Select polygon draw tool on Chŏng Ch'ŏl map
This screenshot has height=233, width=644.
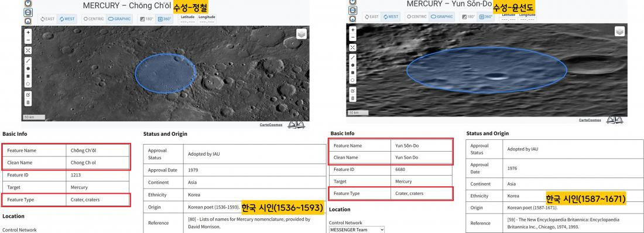coord(28,68)
